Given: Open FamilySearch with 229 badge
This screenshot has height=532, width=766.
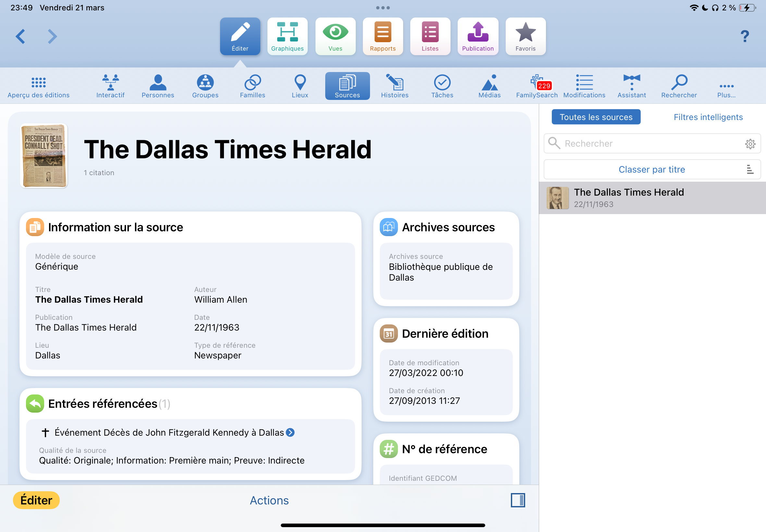Looking at the screenshot, I should pos(537,86).
